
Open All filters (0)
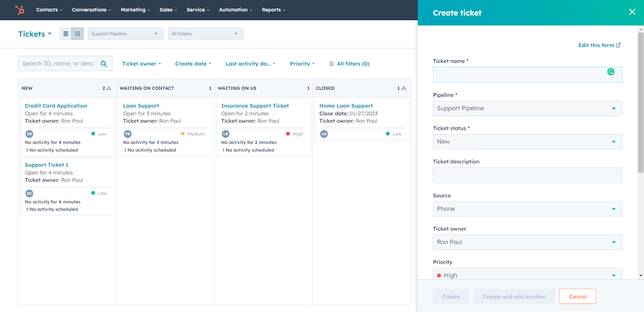pos(349,64)
